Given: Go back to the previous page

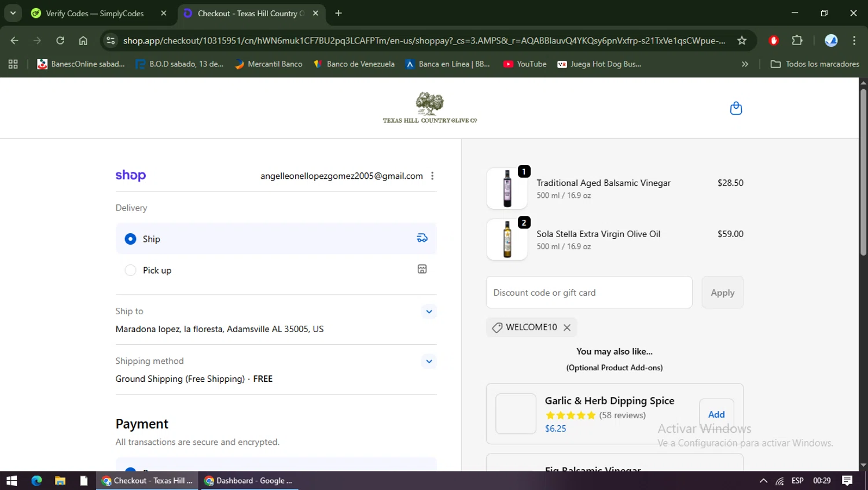Looking at the screenshot, I should 14,40.
